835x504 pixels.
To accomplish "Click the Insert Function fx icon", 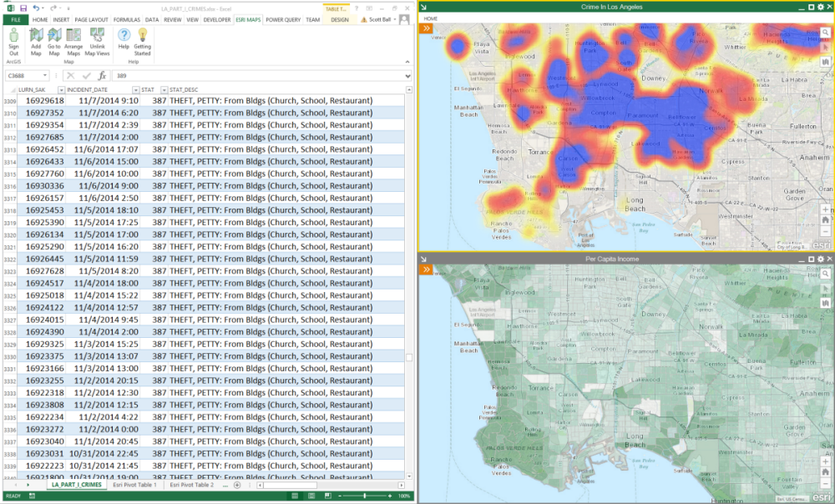I will (x=102, y=76).
